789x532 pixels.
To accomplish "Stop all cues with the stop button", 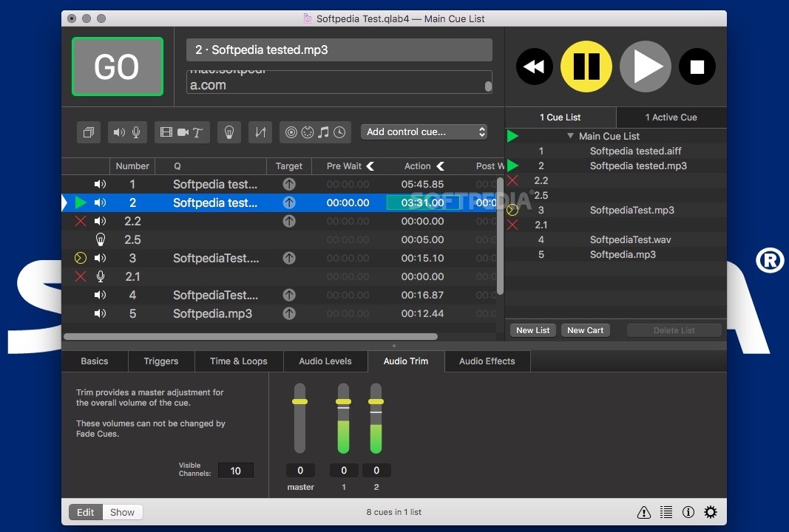I will pos(697,66).
